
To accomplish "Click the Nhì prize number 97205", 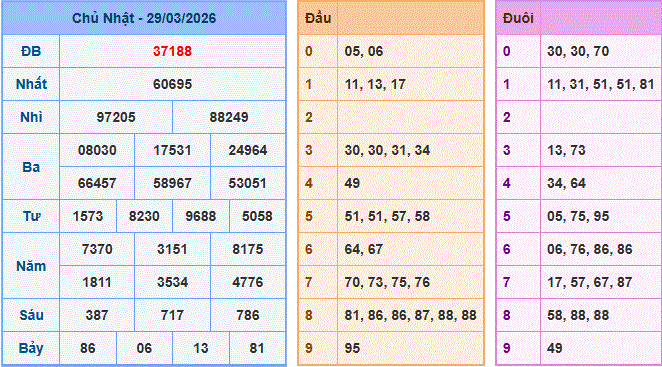I will [116, 117].
